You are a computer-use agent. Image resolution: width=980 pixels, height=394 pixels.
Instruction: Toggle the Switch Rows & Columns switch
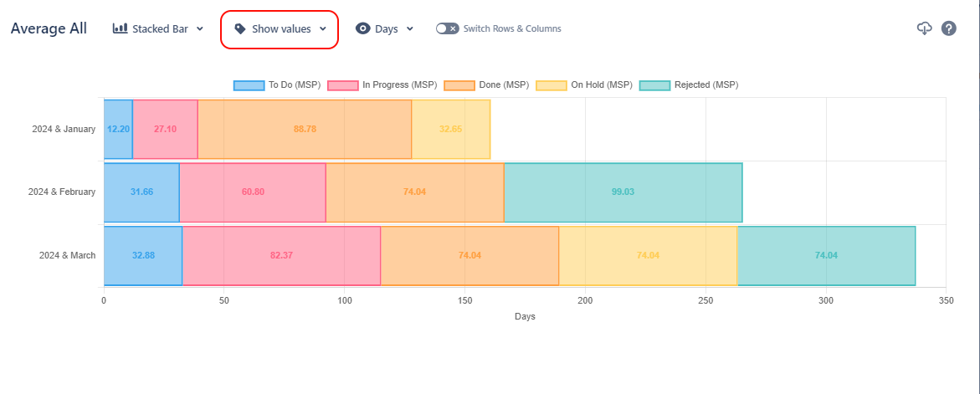pos(447,28)
